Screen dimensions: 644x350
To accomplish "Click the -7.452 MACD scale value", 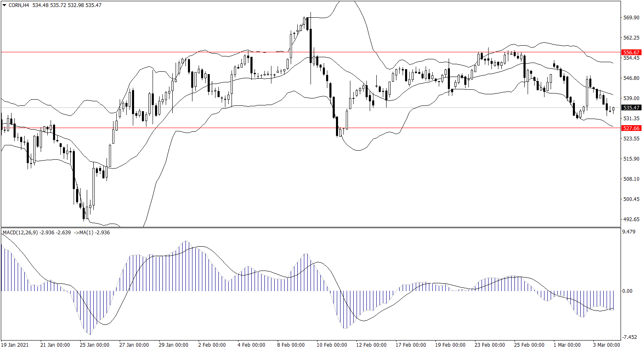I will pos(629,337).
